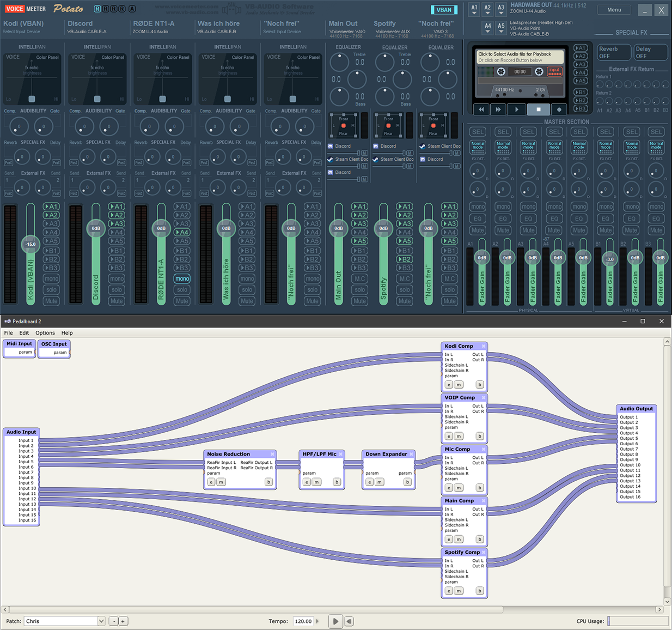
Task: Add a new patch with the plus button
Action: point(123,621)
